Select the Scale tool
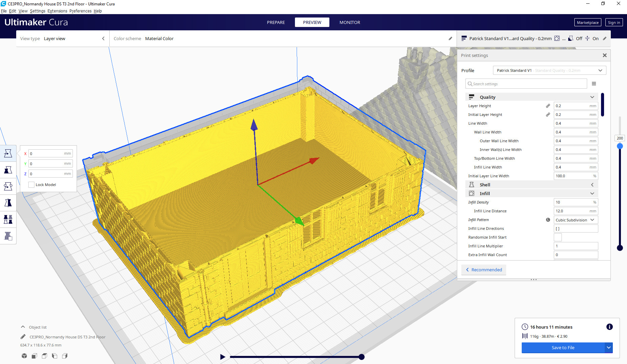The height and width of the screenshot is (364, 627). pyautogui.click(x=8, y=170)
